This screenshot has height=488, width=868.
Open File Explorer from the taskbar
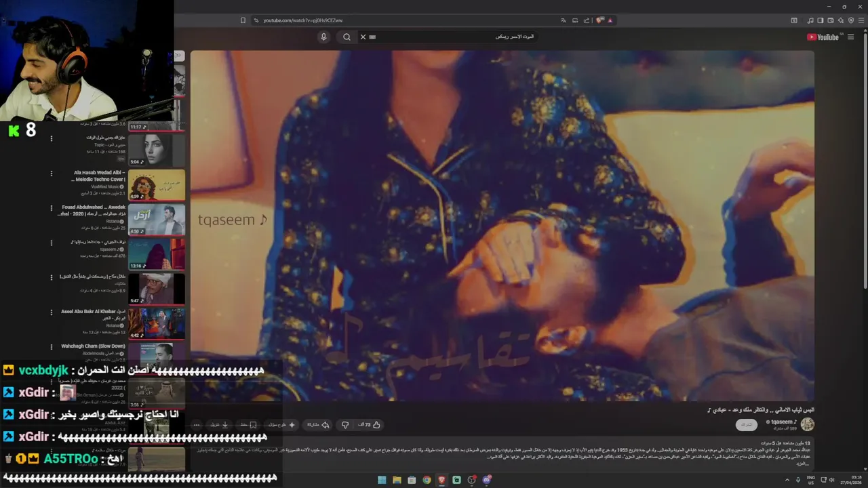397,480
